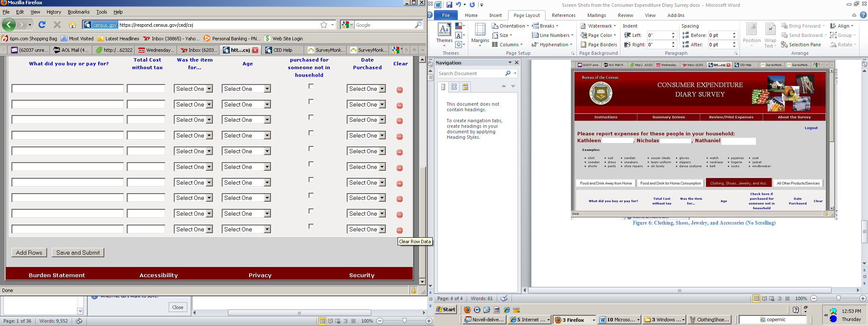Expand the first row's Date Purchased dropdown
This screenshot has width=868, height=326.
click(367, 89)
